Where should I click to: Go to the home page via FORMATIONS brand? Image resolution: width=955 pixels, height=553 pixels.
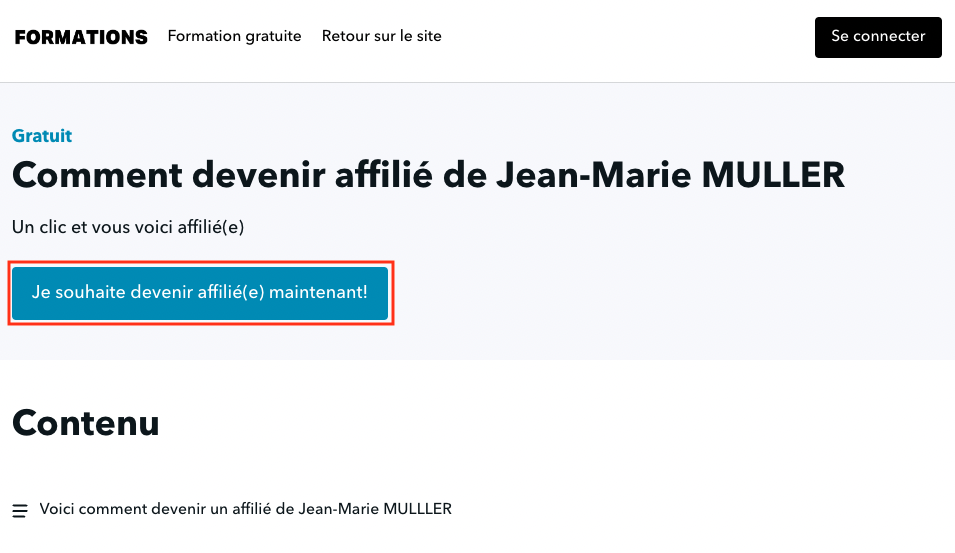click(x=81, y=37)
